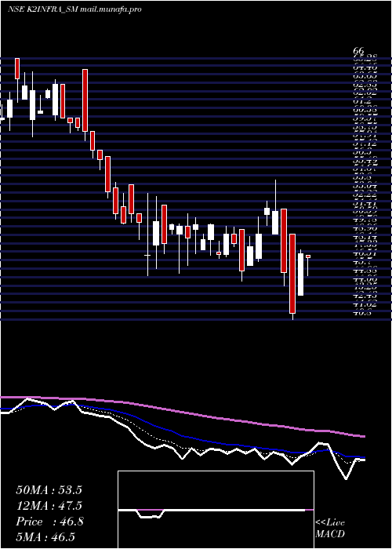The width and height of the screenshot is (392, 549).
Task: Select the 12MA : 47.5 reading
Action: [49, 506]
